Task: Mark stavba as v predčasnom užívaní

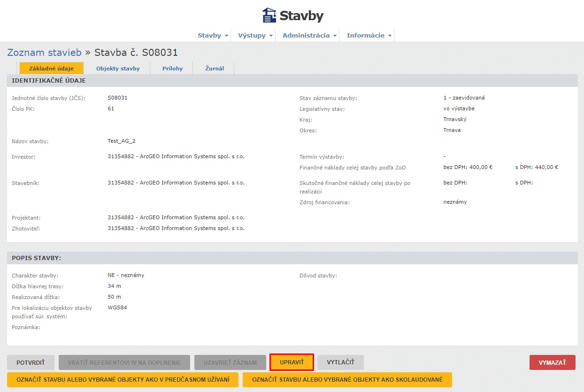Action: [123, 380]
